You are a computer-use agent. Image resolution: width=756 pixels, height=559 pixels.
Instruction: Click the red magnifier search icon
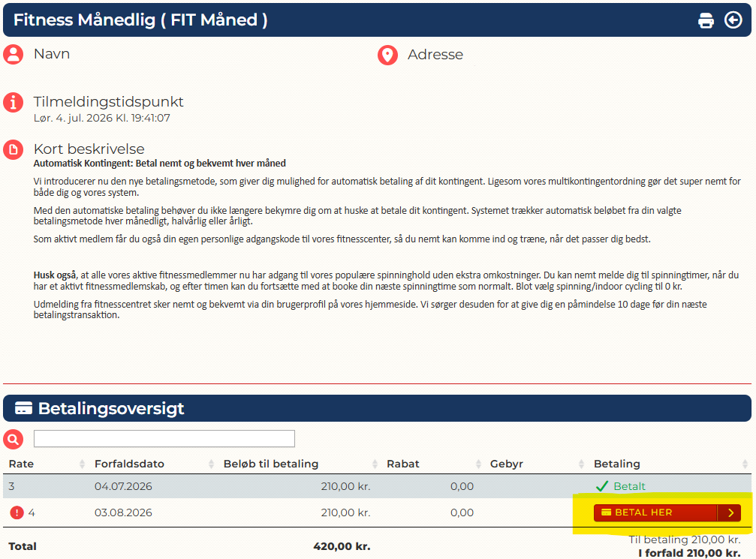click(13, 439)
